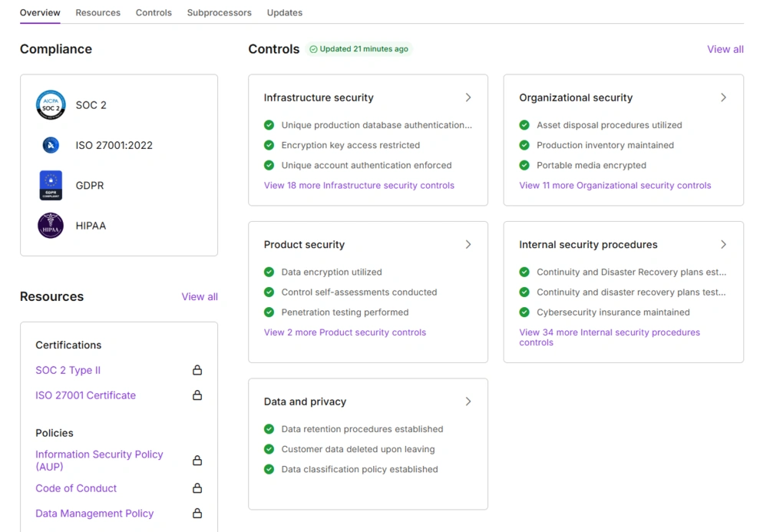Click the lock icon beside SOC 2 Type II
The width and height of the screenshot is (783, 532).
197,370
